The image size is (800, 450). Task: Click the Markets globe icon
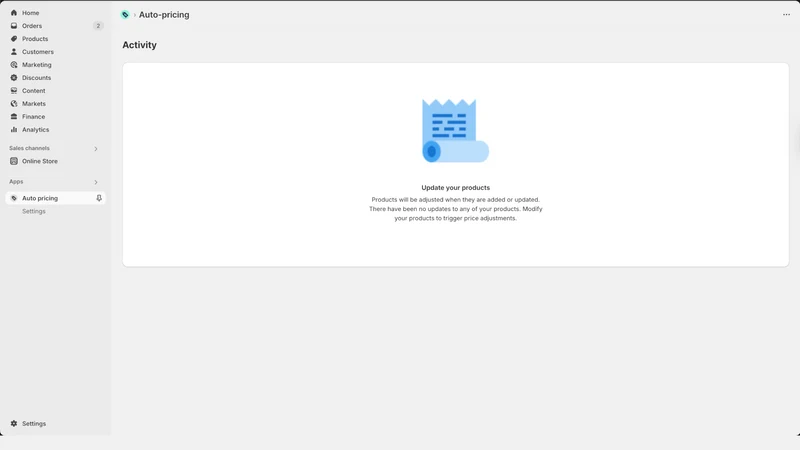click(14, 104)
